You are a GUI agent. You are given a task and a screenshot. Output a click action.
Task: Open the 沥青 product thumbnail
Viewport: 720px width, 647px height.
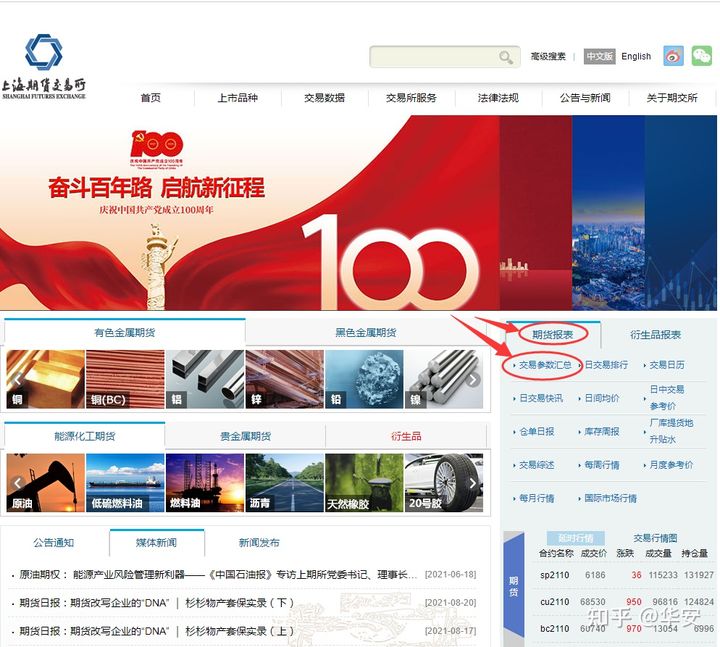285,483
